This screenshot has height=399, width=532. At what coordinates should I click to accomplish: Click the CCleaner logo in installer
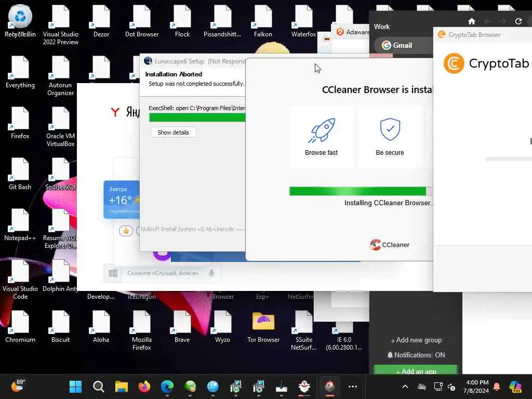point(390,245)
